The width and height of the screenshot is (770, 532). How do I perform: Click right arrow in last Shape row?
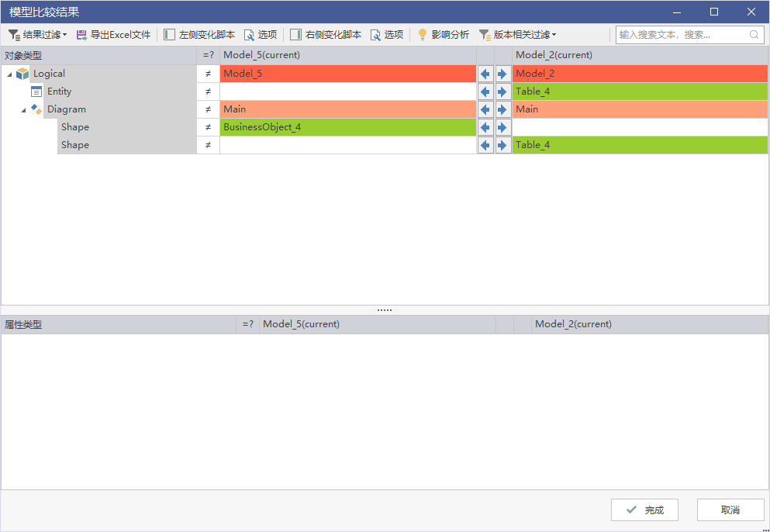tap(503, 145)
